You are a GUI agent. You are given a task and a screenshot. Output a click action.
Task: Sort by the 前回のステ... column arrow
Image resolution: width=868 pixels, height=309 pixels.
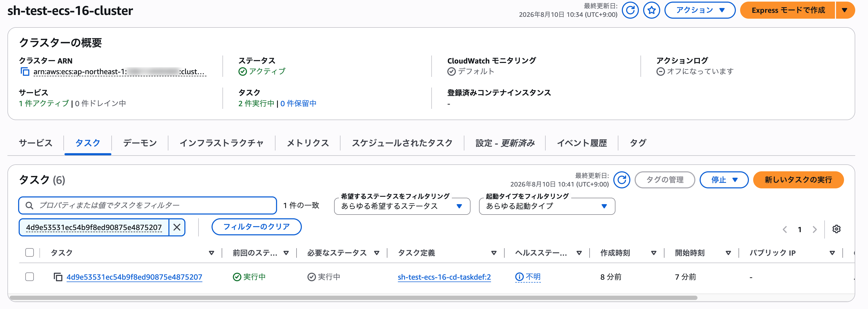click(286, 253)
